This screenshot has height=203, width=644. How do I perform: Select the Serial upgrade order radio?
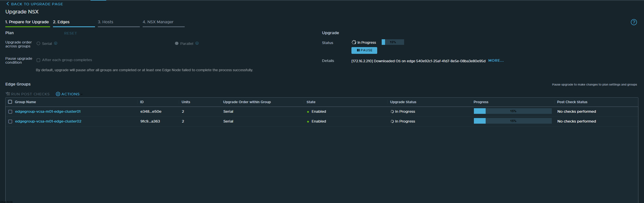tap(38, 43)
